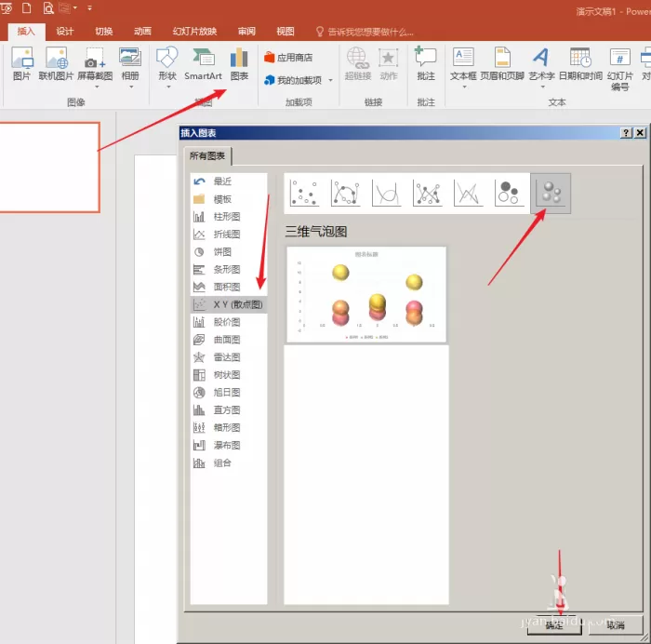The width and height of the screenshot is (651, 644).
Task: Select slide 1 thumbnail in slide panel
Action: pos(49,168)
